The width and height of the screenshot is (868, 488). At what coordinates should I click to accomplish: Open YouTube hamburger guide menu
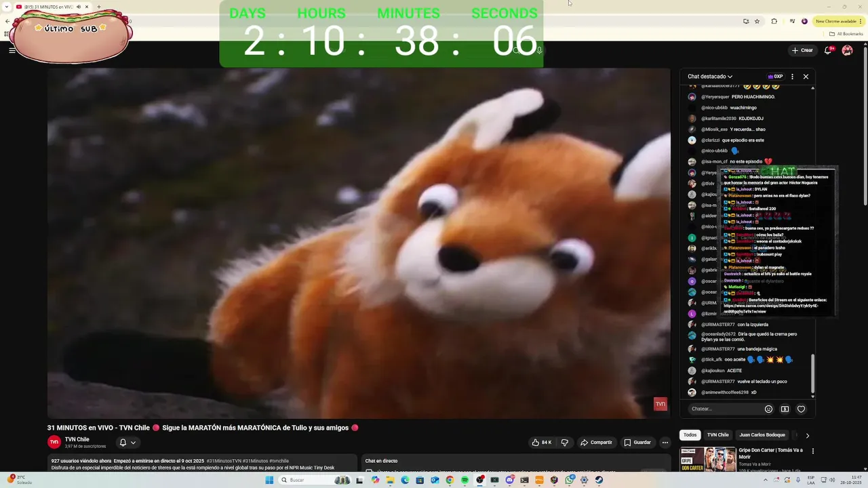[12, 50]
